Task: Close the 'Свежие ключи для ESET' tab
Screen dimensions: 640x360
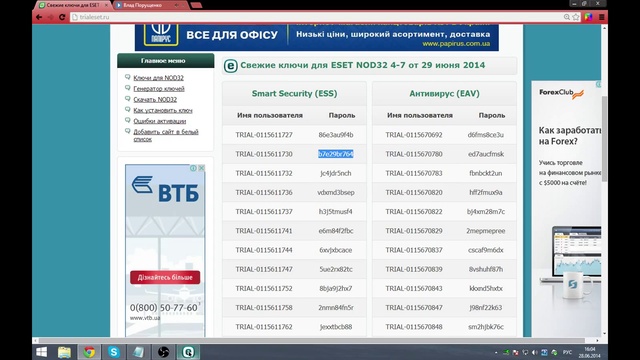Action: pyautogui.click(x=107, y=5)
